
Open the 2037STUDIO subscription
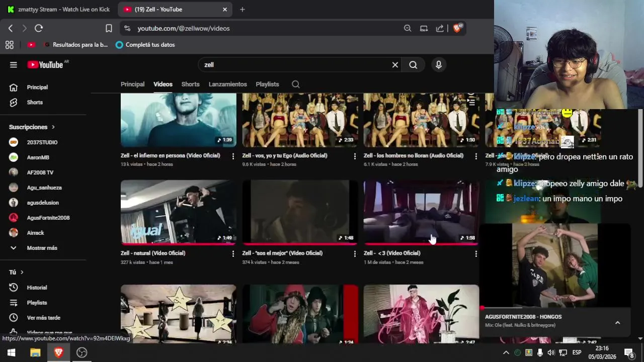point(43,142)
